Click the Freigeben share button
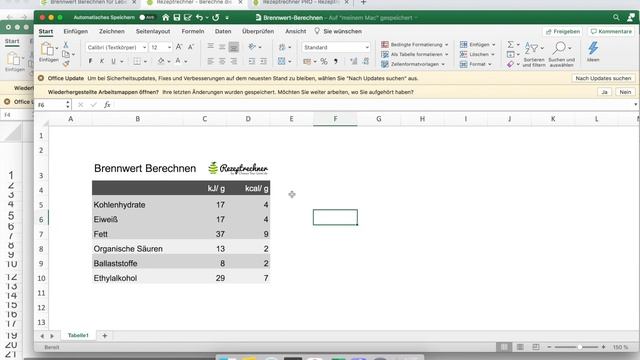The height and width of the screenshot is (360, 640). pyautogui.click(x=563, y=31)
